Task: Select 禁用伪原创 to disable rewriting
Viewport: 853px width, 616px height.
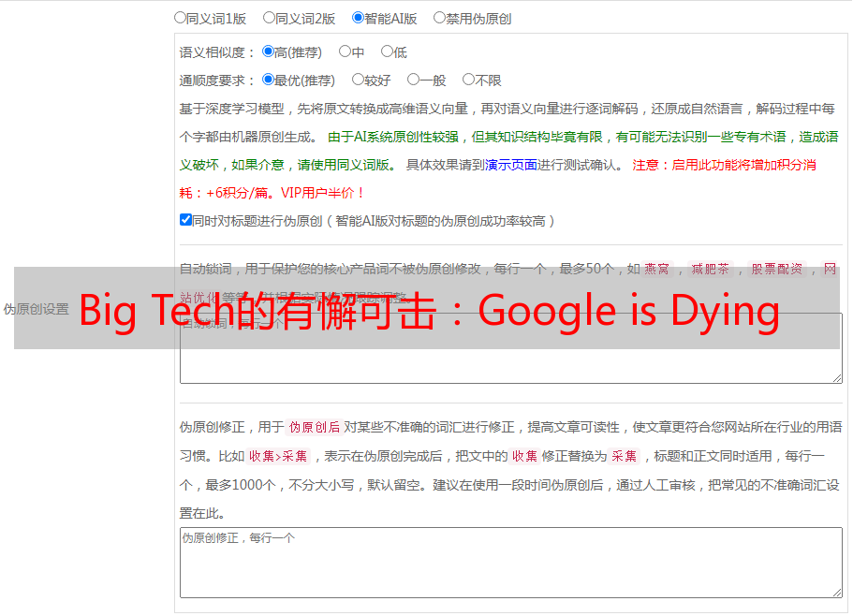Action: coord(439,17)
